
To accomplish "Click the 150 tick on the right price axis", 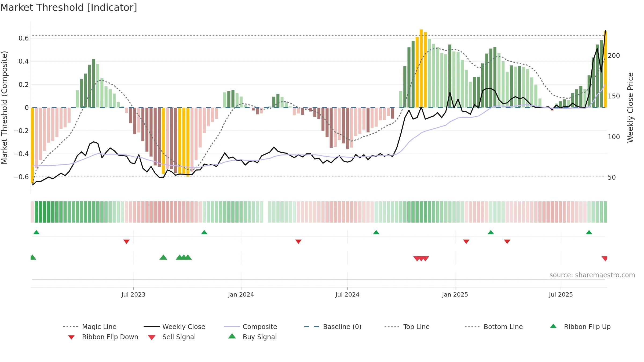I will [x=614, y=96].
